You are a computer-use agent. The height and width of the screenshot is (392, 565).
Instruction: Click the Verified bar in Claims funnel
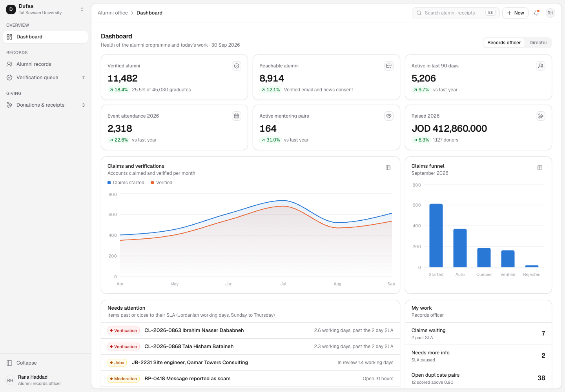coord(508,259)
